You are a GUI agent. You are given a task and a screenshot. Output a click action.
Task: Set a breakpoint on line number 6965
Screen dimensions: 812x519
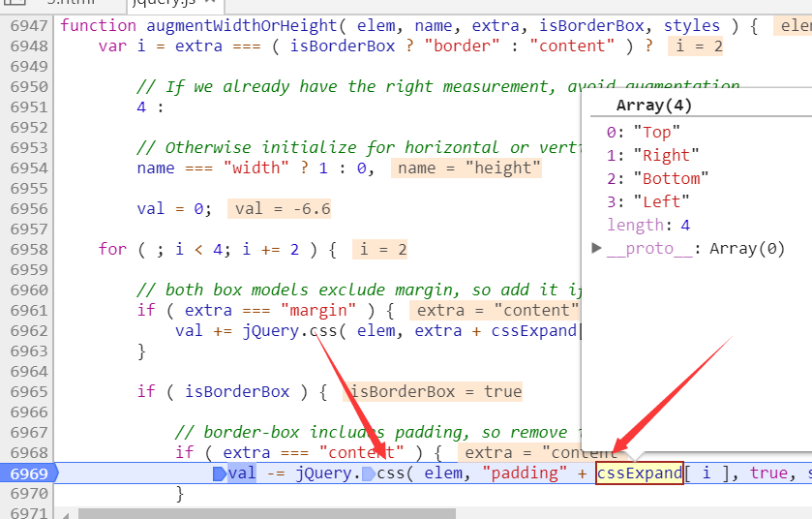coord(29,391)
